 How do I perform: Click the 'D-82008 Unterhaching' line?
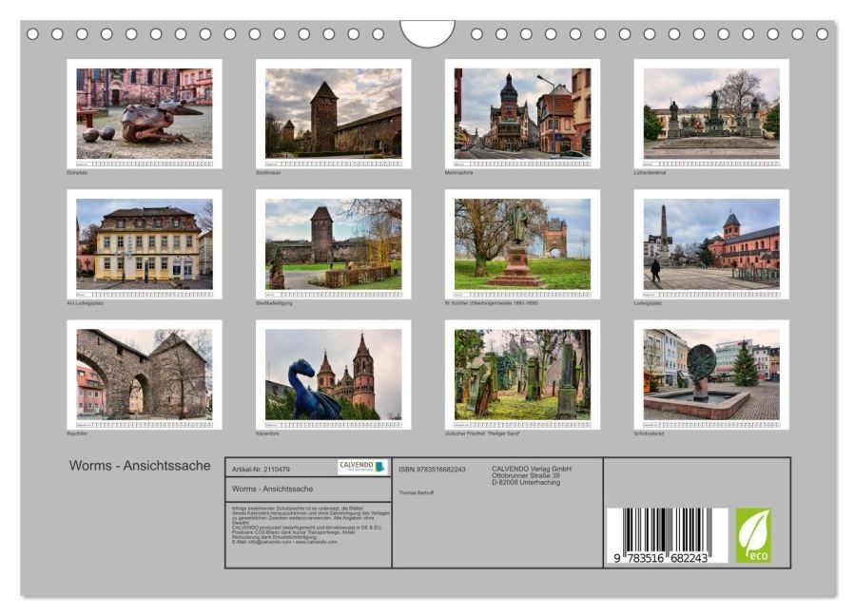(x=526, y=483)
